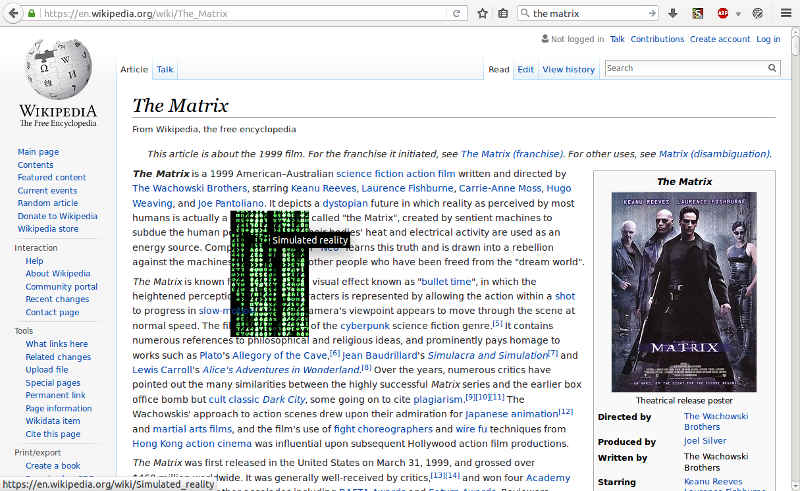Click the globe-like extension icon before the menu
The image size is (800, 491).
tap(758, 13)
